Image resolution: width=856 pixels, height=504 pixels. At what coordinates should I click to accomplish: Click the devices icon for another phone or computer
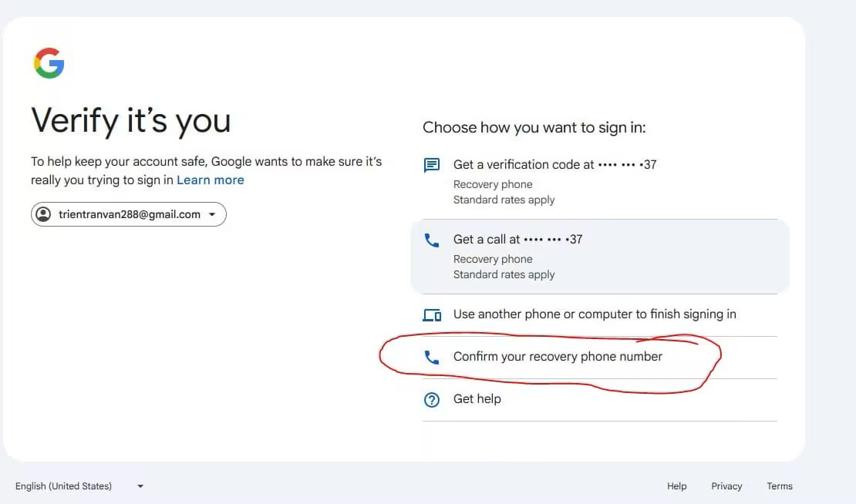click(432, 314)
